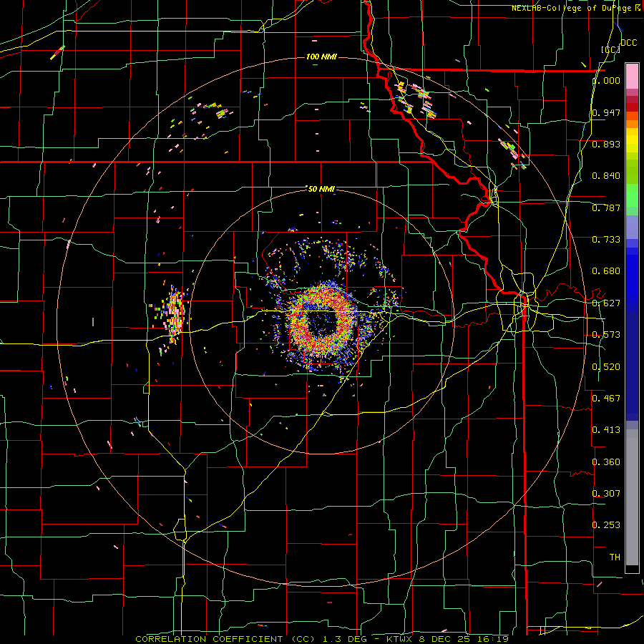Click the 0.520 value on the scale

(x=606, y=367)
